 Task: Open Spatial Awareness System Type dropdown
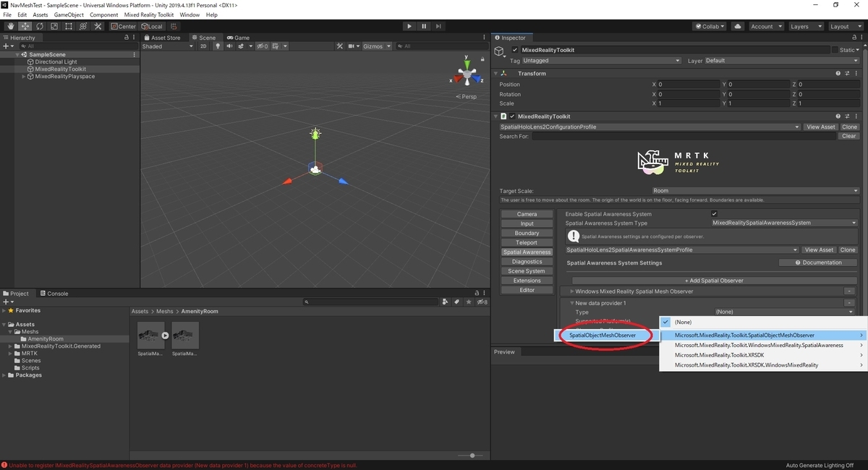coord(785,223)
